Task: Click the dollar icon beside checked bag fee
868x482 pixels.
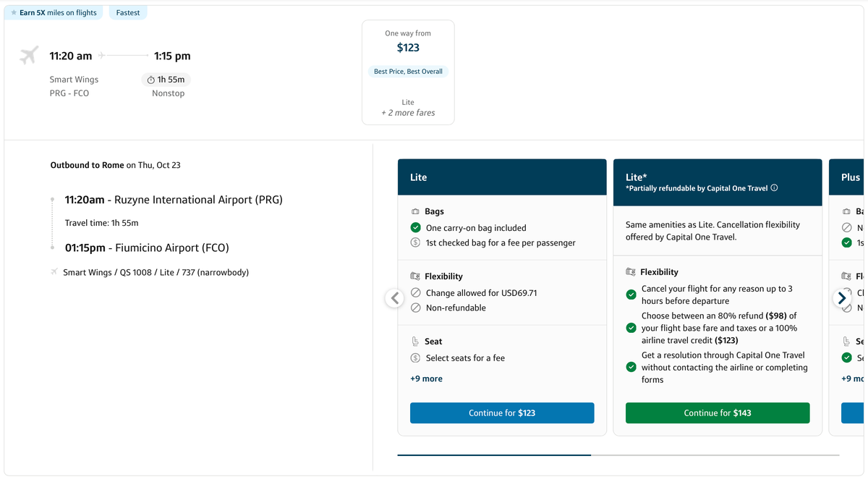Action: (415, 243)
